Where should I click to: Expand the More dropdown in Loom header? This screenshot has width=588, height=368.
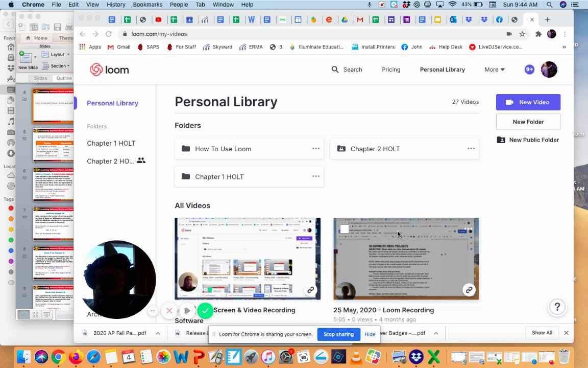pos(495,70)
